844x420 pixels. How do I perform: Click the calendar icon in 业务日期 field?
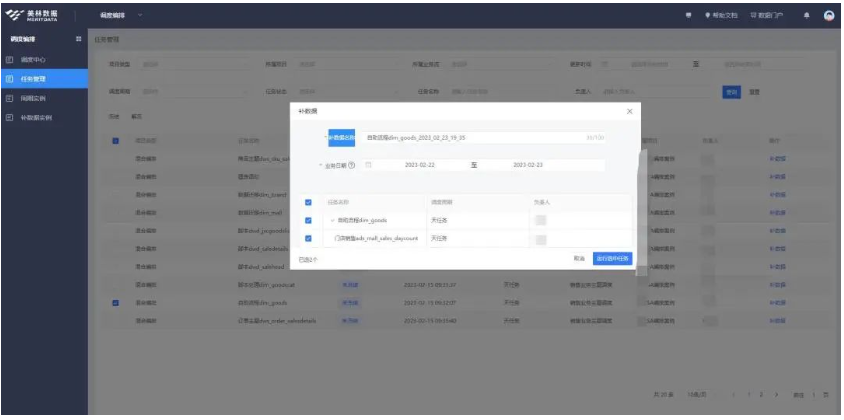pos(369,165)
